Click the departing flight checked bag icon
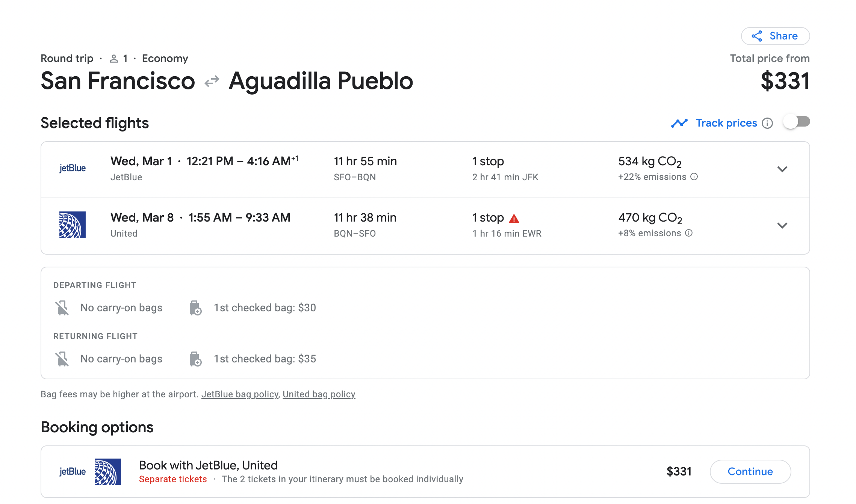 (x=195, y=308)
